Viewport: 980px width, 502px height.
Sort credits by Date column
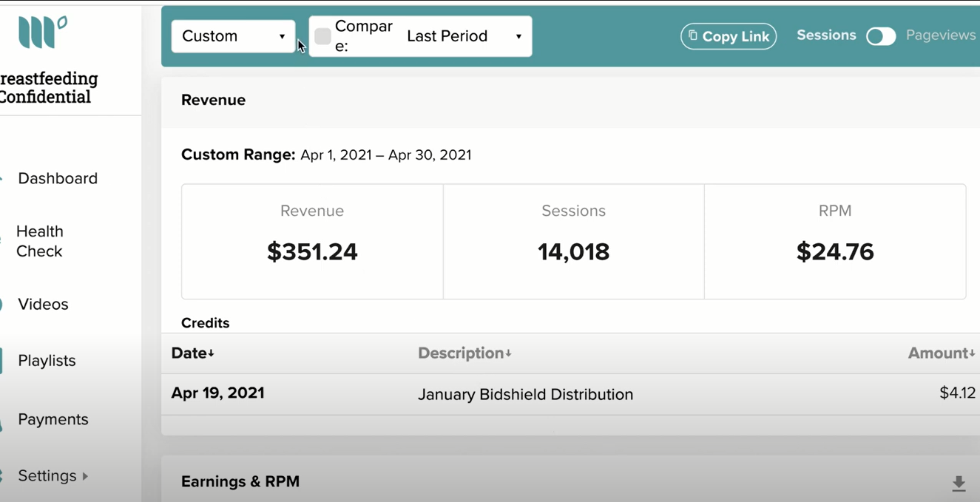click(193, 353)
